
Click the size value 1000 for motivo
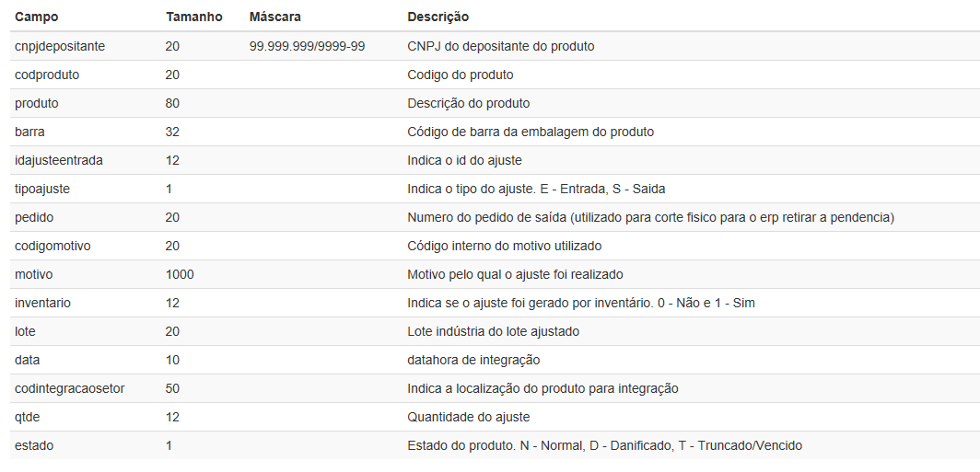[180, 274]
